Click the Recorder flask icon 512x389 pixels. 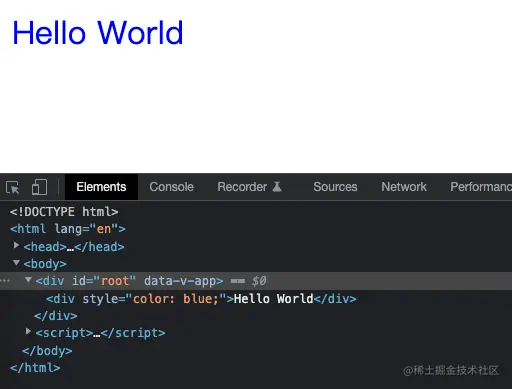click(x=277, y=187)
